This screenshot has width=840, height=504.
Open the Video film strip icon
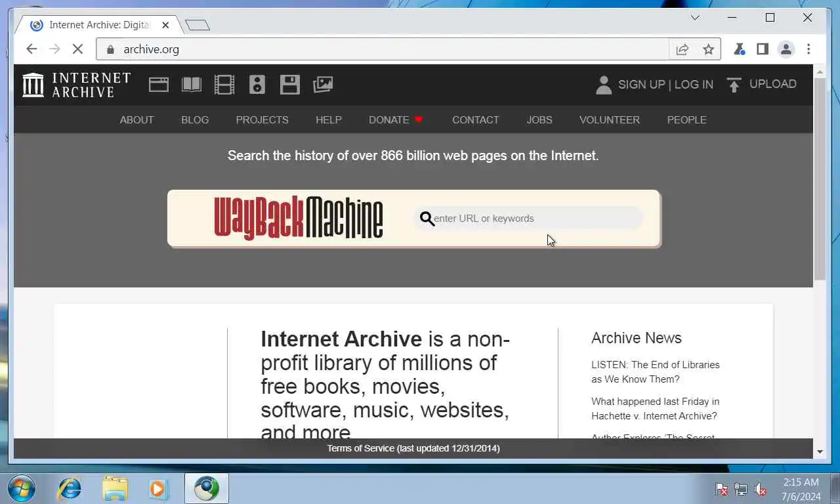click(x=224, y=85)
